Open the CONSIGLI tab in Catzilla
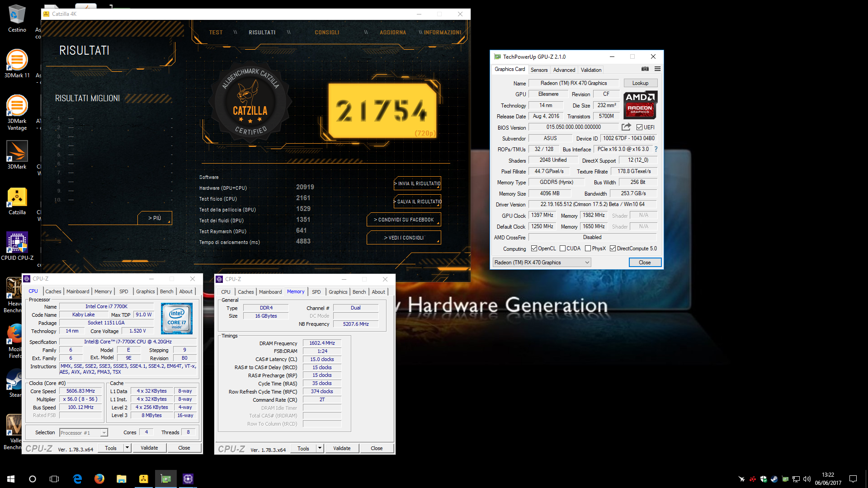This screenshot has width=868, height=488. tap(327, 33)
